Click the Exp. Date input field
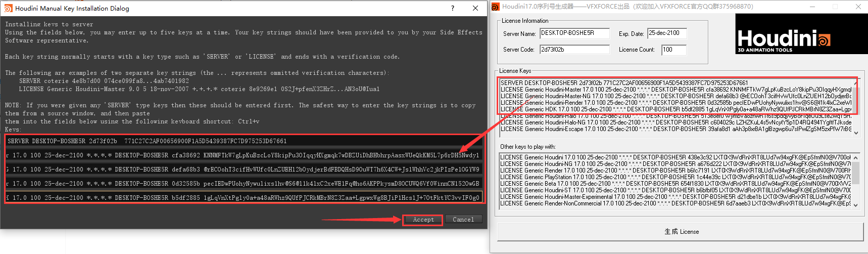 tap(667, 33)
